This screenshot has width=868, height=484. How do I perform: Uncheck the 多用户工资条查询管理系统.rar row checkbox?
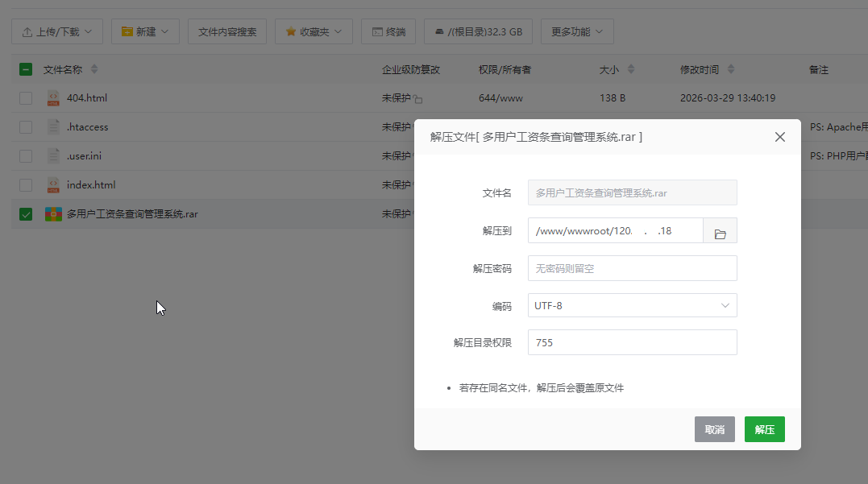25,213
